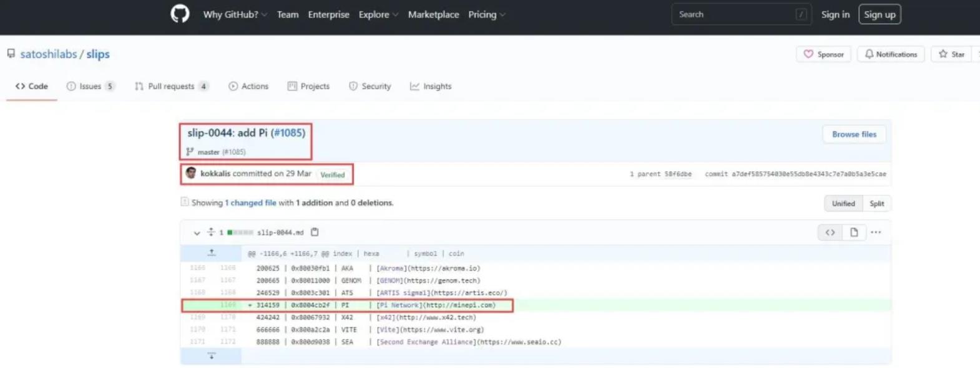Switch to the Actions tab
The height and width of the screenshot is (368, 980).
(x=248, y=86)
